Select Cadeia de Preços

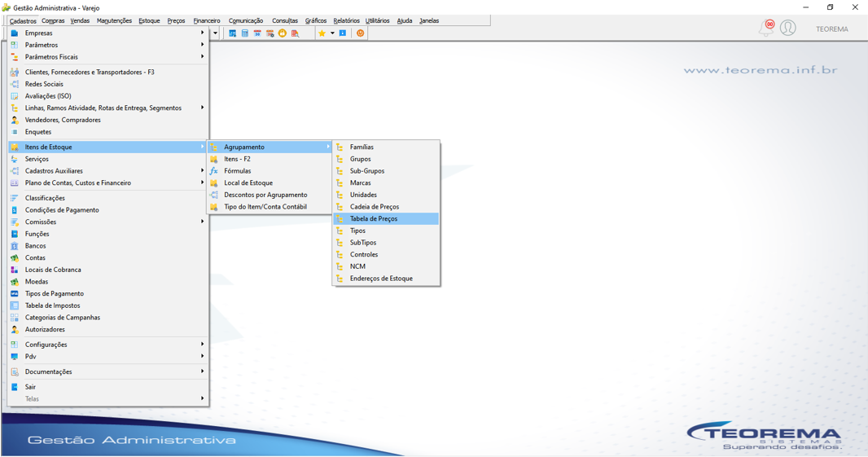386,207
